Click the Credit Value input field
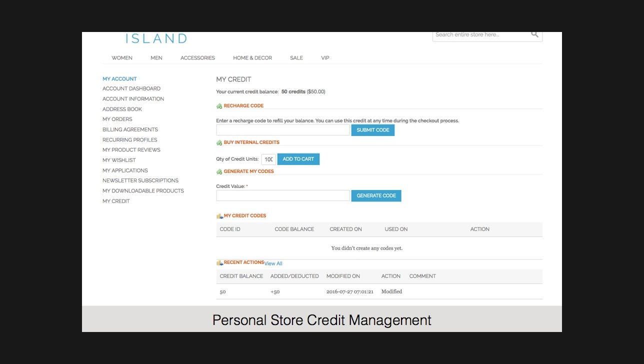This screenshot has width=644, height=364. [283, 195]
